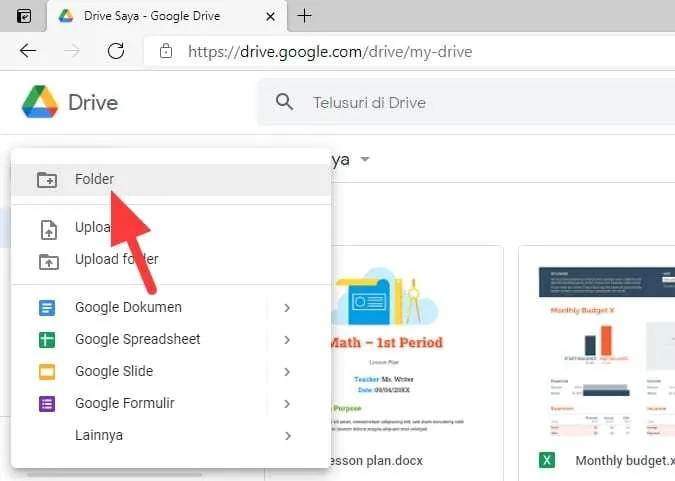This screenshot has height=481, width=675.
Task: Click the Google Drive logo
Action: [x=40, y=102]
